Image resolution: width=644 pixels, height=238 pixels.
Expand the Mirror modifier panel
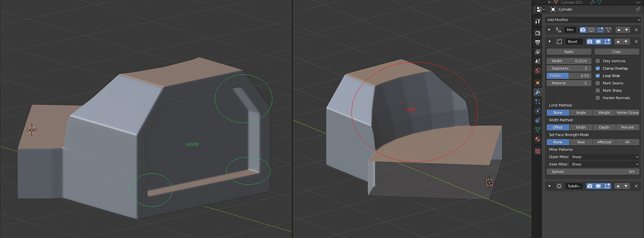pos(550,30)
